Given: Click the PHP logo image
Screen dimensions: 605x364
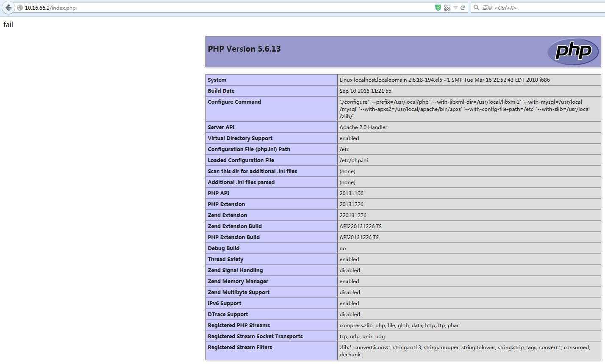Looking at the screenshot, I should tap(573, 52).
